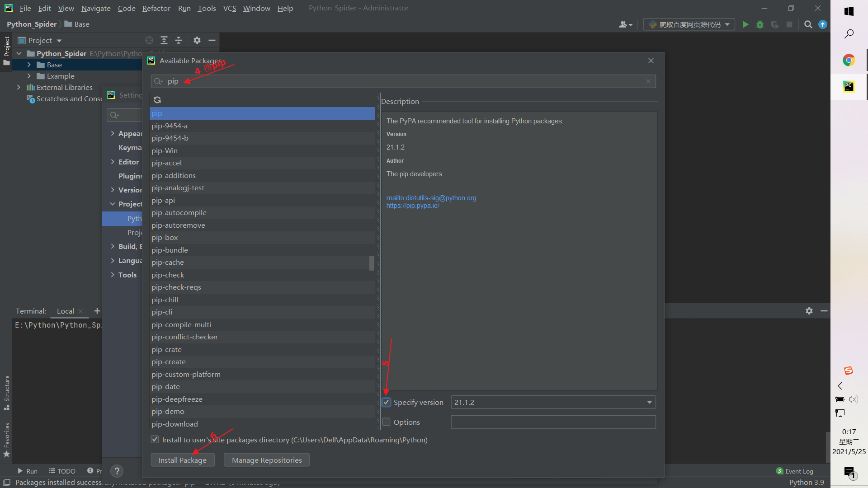This screenshot has height=488, width=868.
Task: Add new terminal tab with plus icon
Action: click(x=97, y=311)
